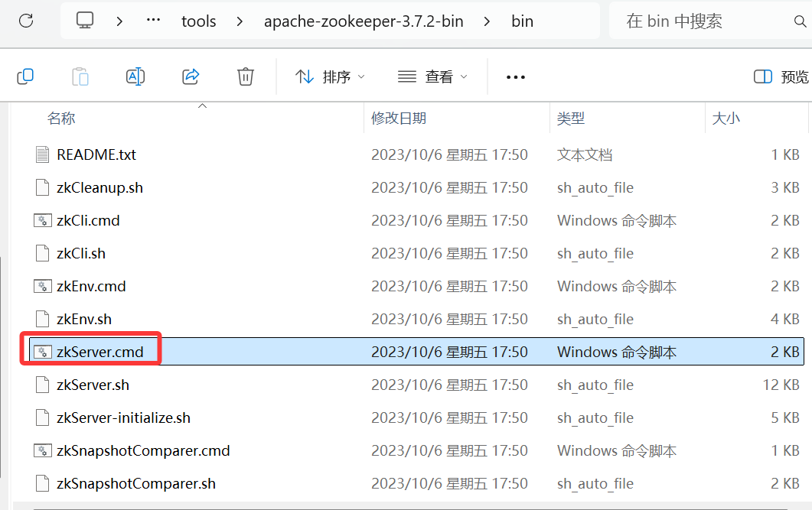This screenshot has height=510, width=812.
Task: Expand chevron after apache-zookeeper-3.7.2-bin breadcrumb
Action: point(487,21)
